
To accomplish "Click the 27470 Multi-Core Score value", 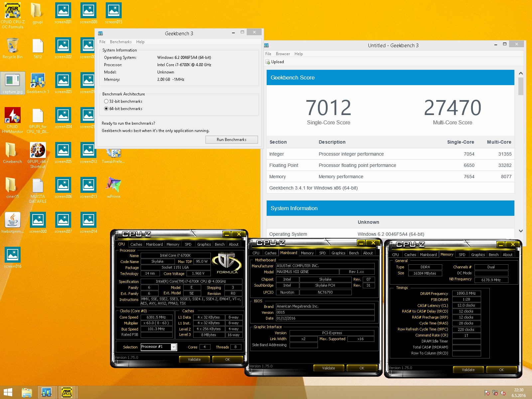I will (453, 108).
